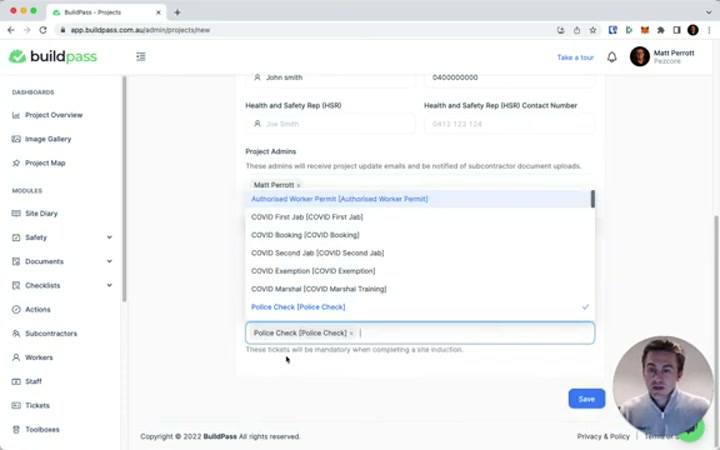Image resolution: width=720 pixels, height=450 pixels.
Task: Open the Tickets page
Action: point(37,405)
